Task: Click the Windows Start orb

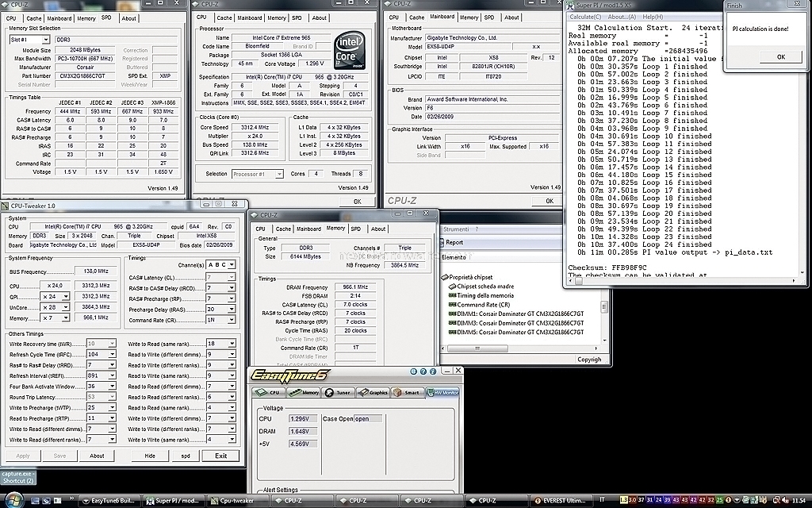Action: [x=13, y=501]
